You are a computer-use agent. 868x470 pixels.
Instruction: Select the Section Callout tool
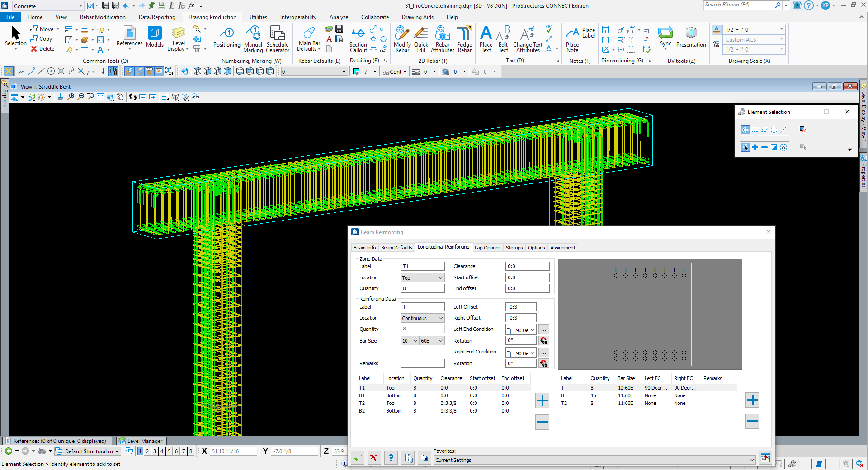point(358,39)
